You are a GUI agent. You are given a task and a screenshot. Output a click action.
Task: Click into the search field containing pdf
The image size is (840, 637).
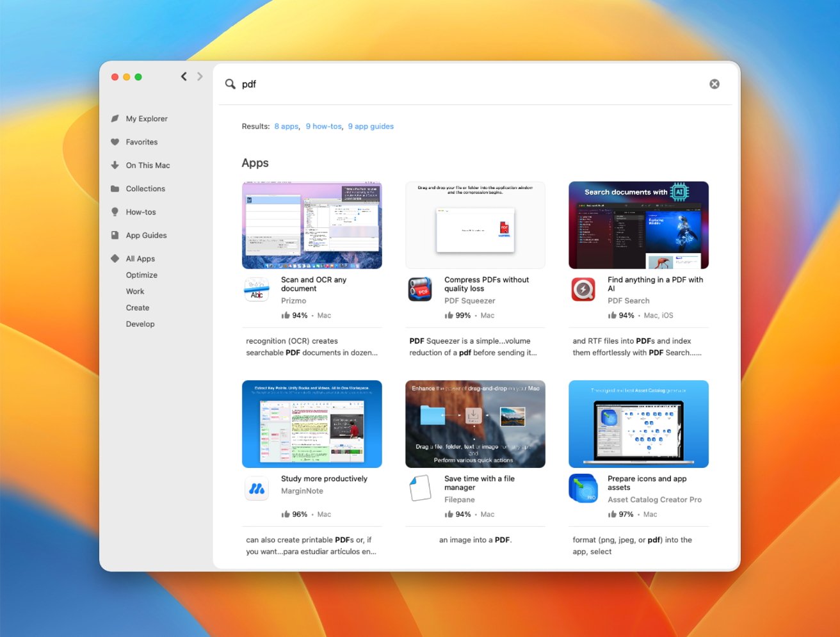click(448, 84)
